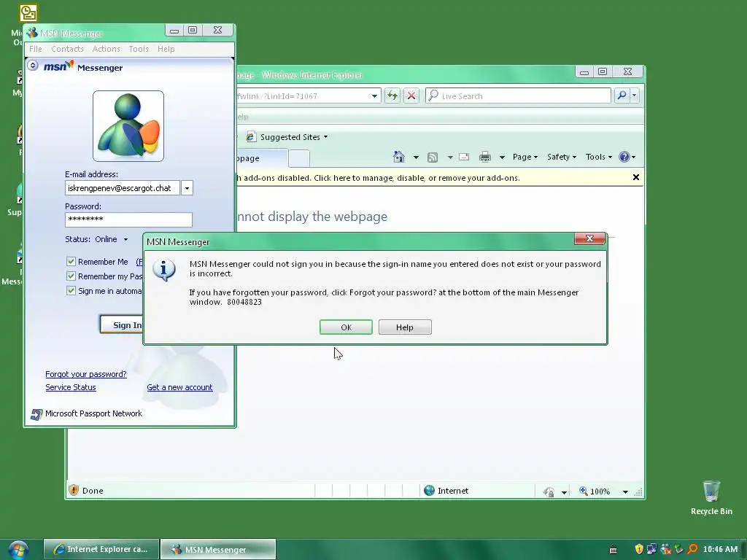The width and height of the screenshot is (747, 560).
Task: Expand the print button dropdown arrow
Action: pyautogui.click(x=502, y=157)
